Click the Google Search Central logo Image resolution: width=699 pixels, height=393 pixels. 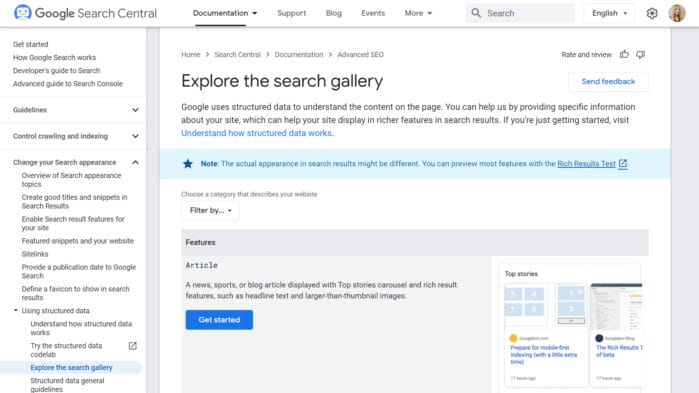85,13
